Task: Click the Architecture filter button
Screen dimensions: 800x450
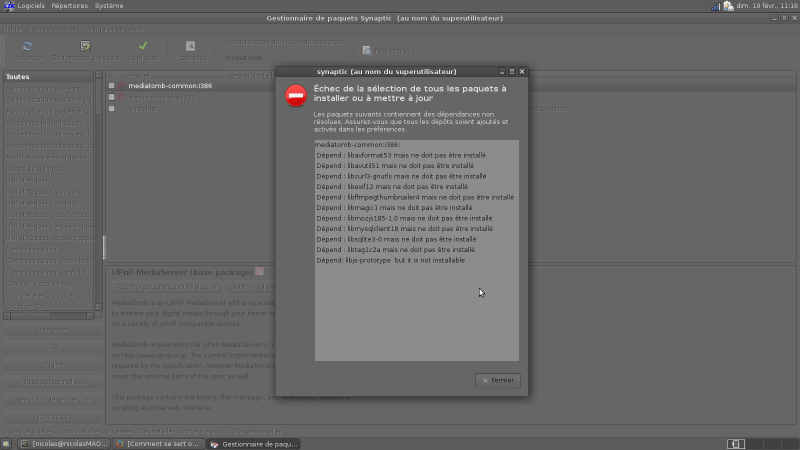Action: point(53,416)
